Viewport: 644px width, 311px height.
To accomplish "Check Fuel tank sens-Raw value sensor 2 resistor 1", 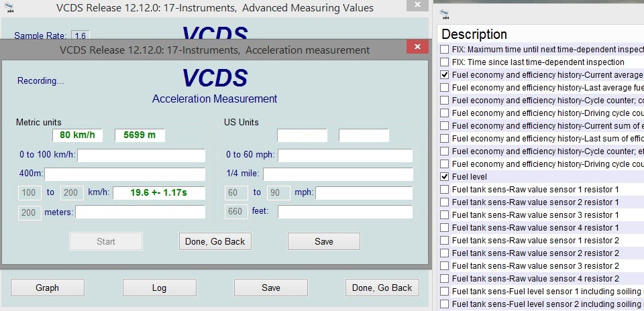I will (x=444, y=202).
